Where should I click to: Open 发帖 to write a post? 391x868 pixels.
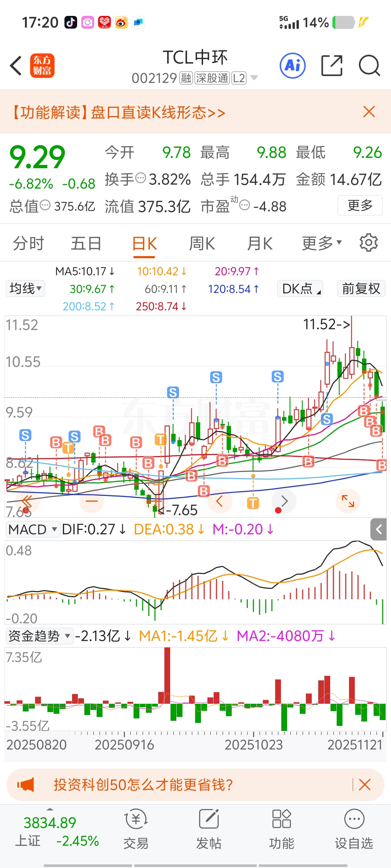coord(209,829)
